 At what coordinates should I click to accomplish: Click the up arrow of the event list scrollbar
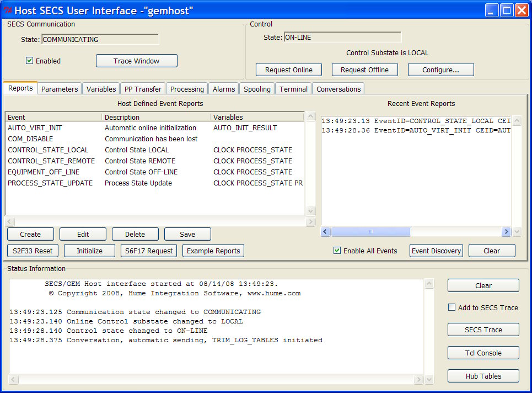tap(310, 116)
